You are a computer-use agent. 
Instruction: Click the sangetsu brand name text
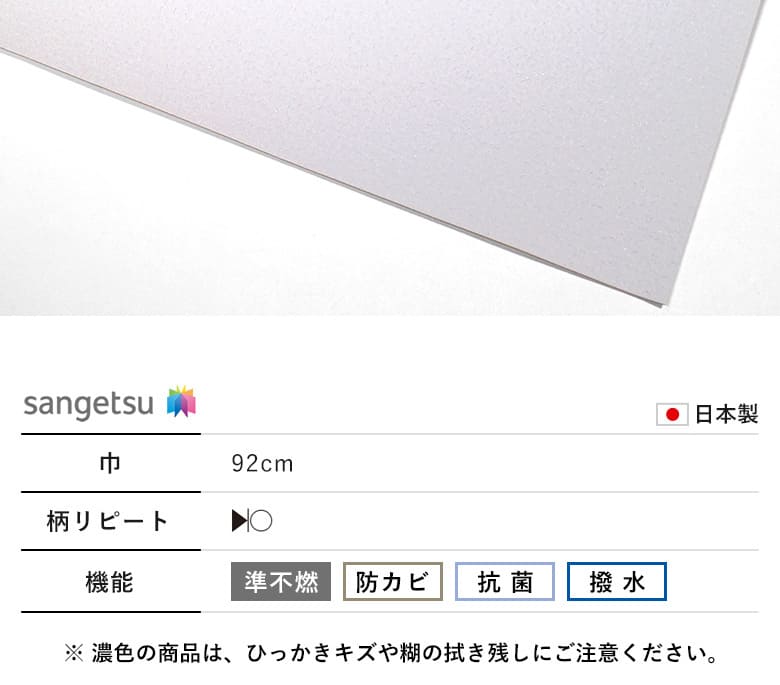click(x=89, y=405)
